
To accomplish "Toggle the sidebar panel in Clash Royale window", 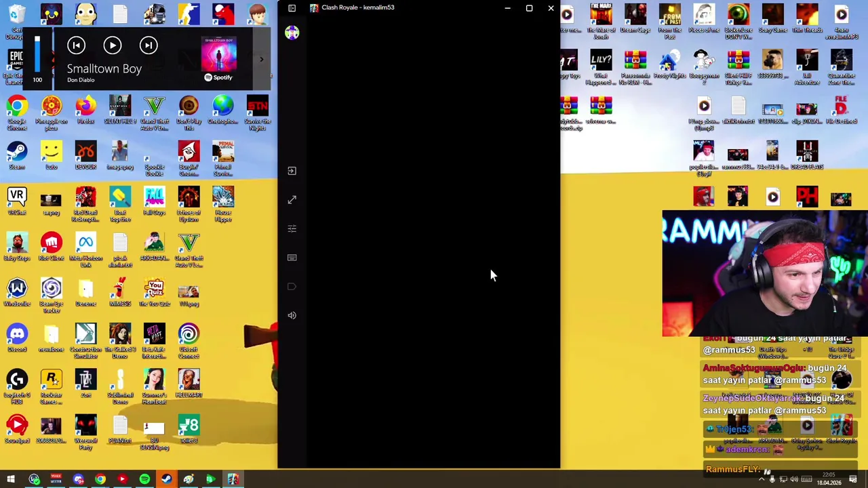I will tap(292, 8).
